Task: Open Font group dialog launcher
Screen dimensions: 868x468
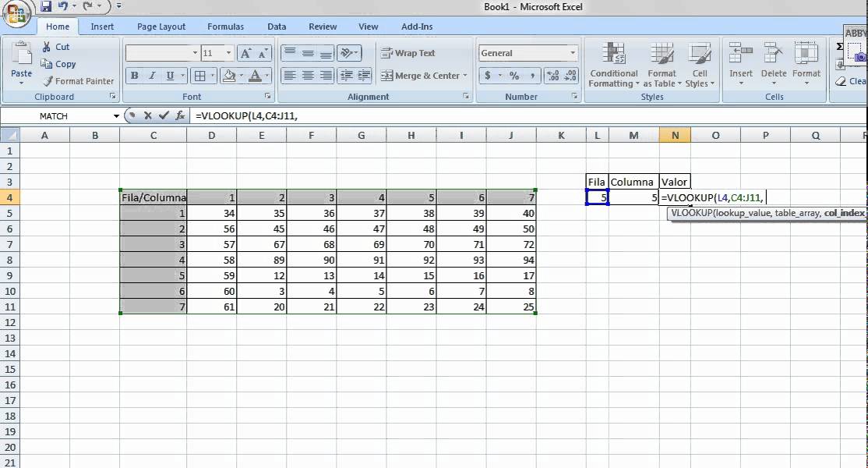Action: (x=268, y=97)
